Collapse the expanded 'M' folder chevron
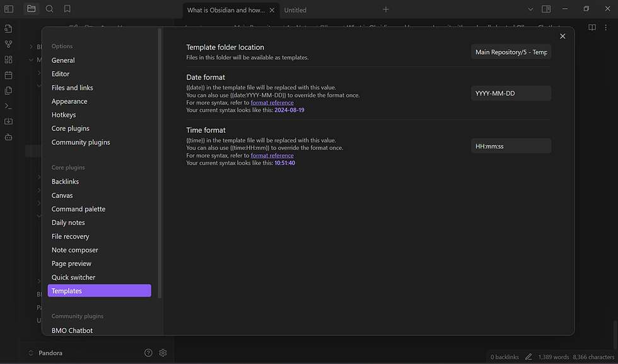The width and height of the screenshot is (618, 364). pos(31,60)
